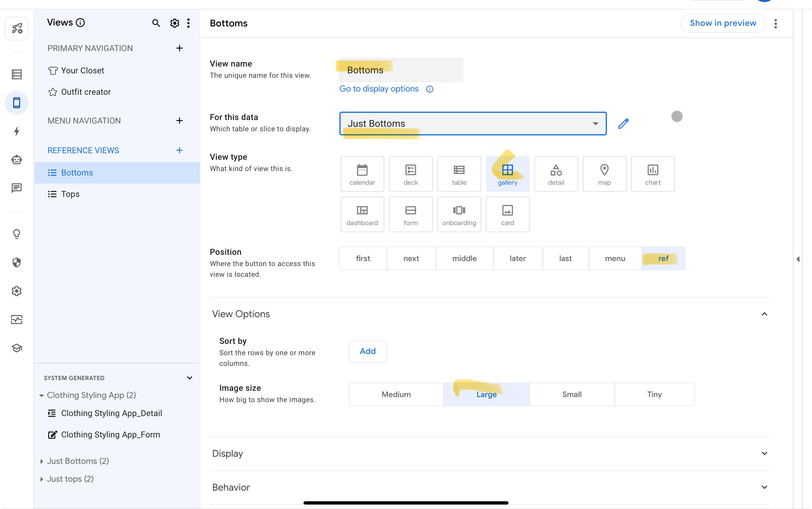The height and width of the screenshot is (509, 812).
Task: Open Views panel three-dot menu
Action: point(188,23)
